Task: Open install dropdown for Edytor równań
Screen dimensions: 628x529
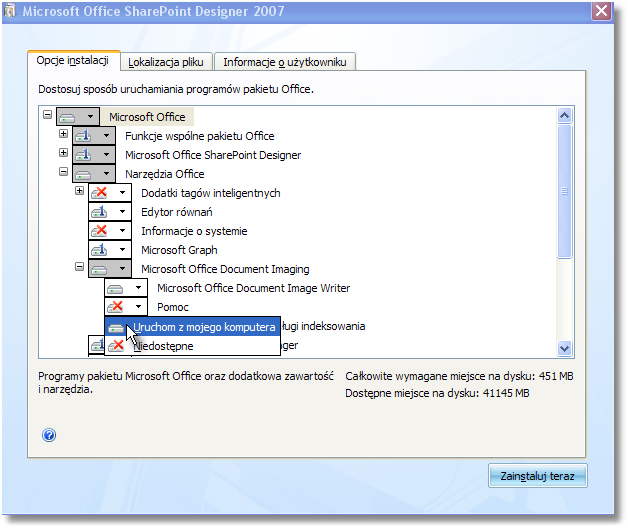Action: [123, 211]
